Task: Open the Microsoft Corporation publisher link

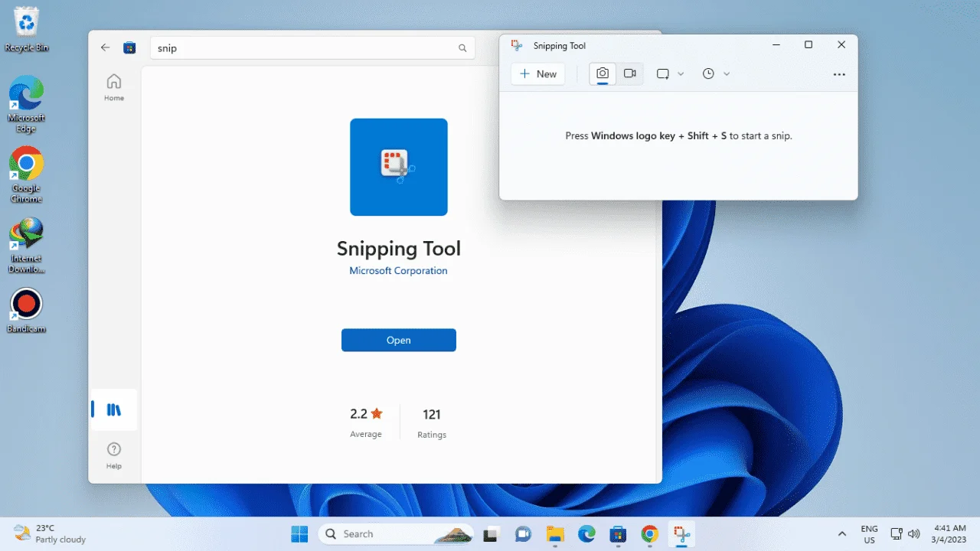Action: [x=398, y=271]
